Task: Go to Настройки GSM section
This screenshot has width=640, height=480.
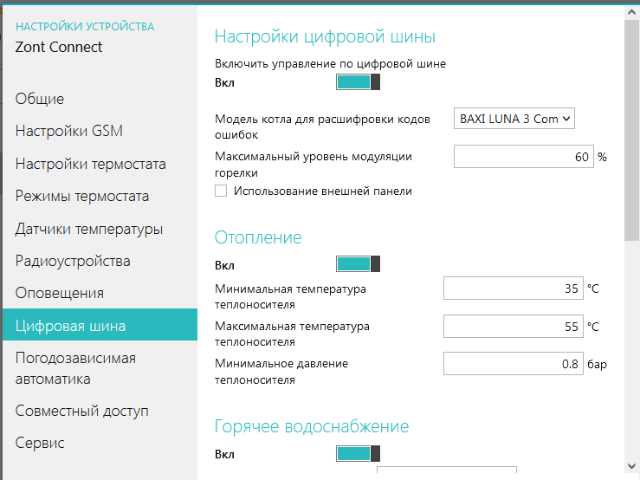Action: coord(69,131)
